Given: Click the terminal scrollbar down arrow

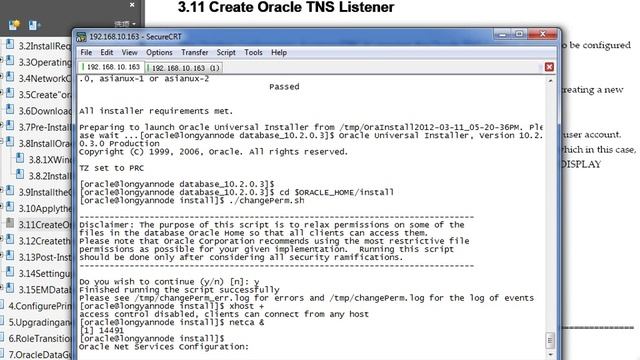Looking at the screenshot, I should click(x=550, y=354).
